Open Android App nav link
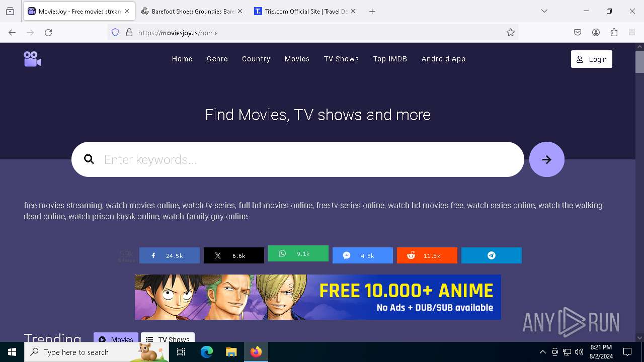The image size is (644, 362). pyautogui.click(x=443, y=59)
